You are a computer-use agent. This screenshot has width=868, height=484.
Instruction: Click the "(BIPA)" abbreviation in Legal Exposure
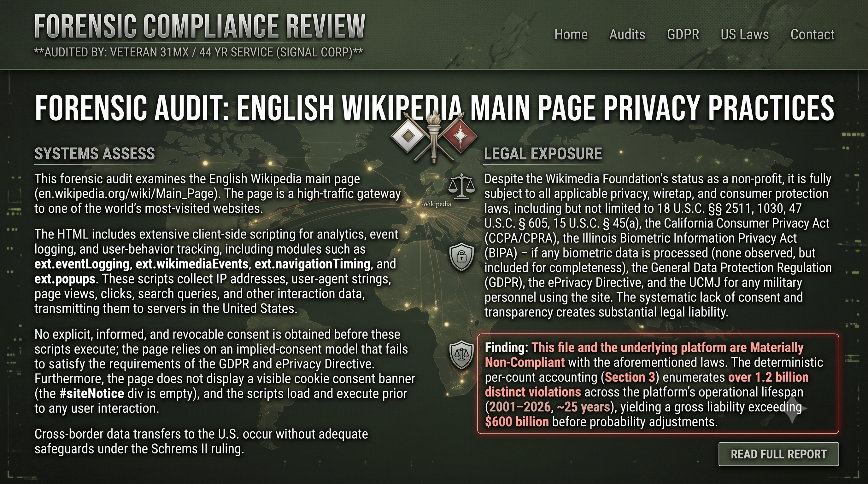pyautogui.click(x=501, y=253)
